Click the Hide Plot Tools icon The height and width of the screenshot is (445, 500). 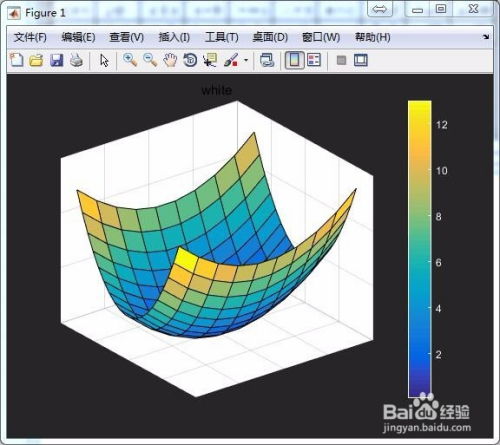tap(341, 60)
